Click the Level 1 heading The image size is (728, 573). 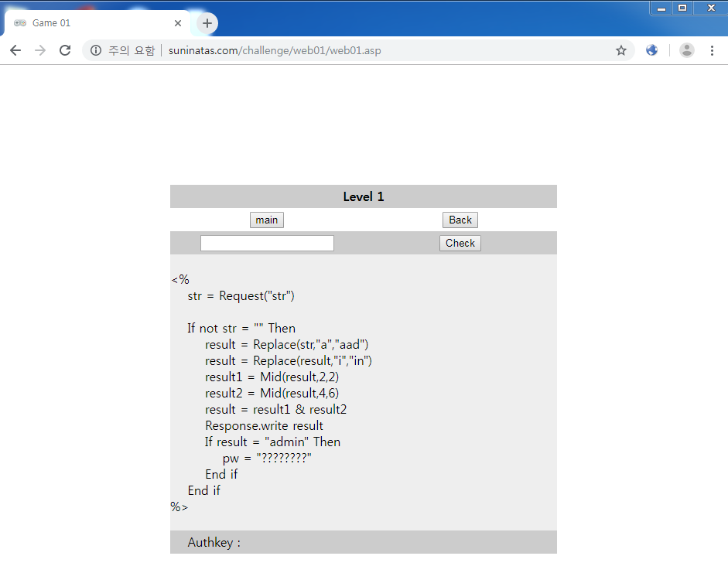click(364, 196)
